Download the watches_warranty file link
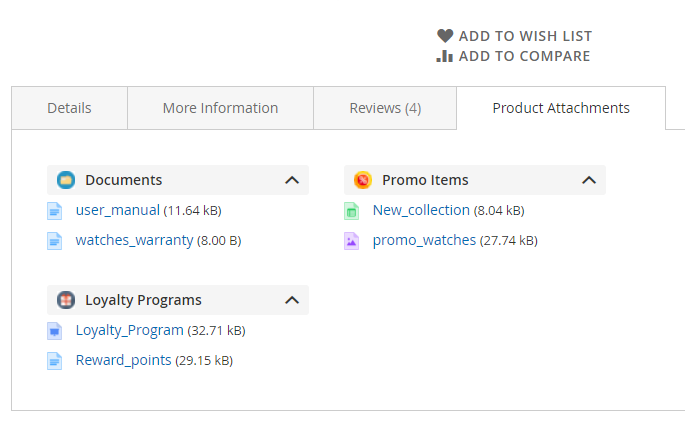 point(134,240)
